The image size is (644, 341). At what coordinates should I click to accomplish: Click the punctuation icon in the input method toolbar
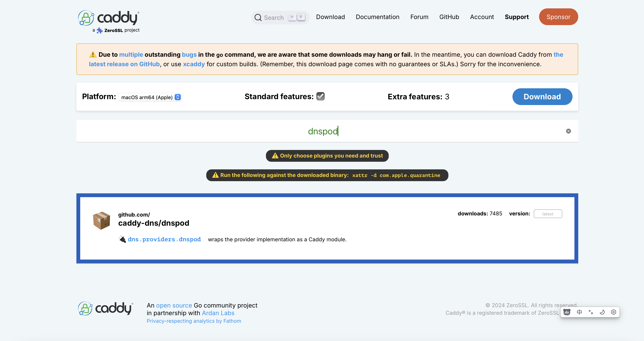coord(591,312)
